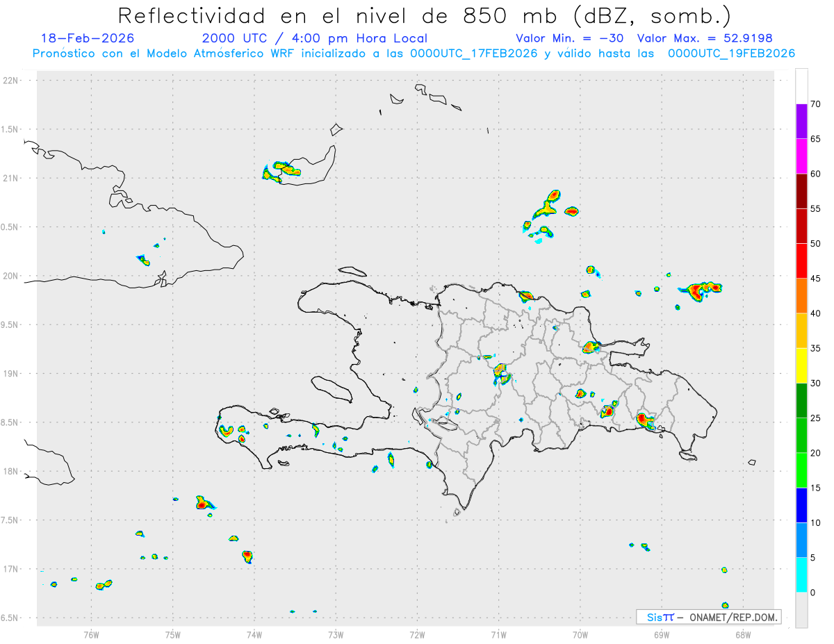
Task: Click the '19N' latitude axis label
Action: coord(11,374)
